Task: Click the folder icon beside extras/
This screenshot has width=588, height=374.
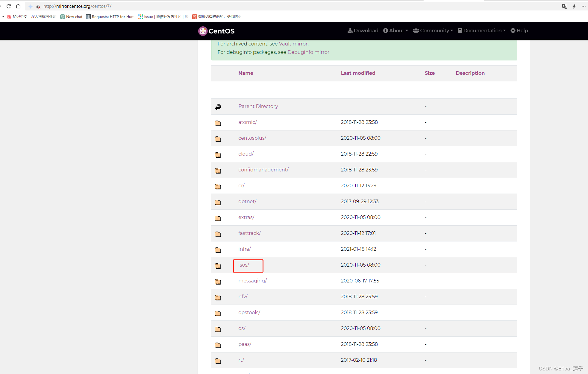Action: pos(218,218)
